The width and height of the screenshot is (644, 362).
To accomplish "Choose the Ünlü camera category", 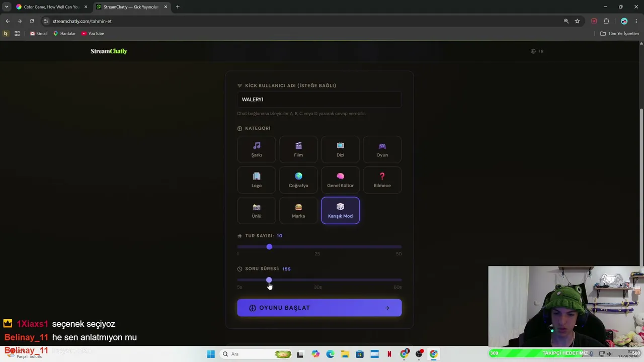I will coord(257,211).
